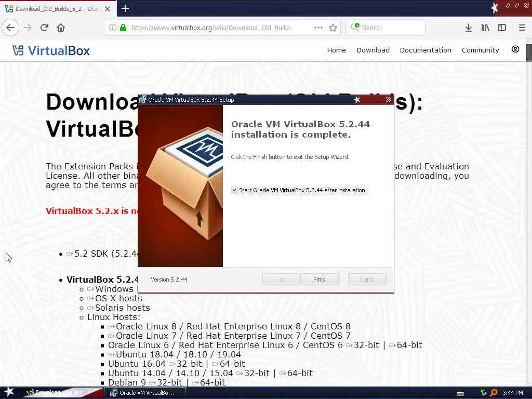Open Debian 9 64-bit link
Image resolution: width=532 pixels, height=399 pixels.
209,382
